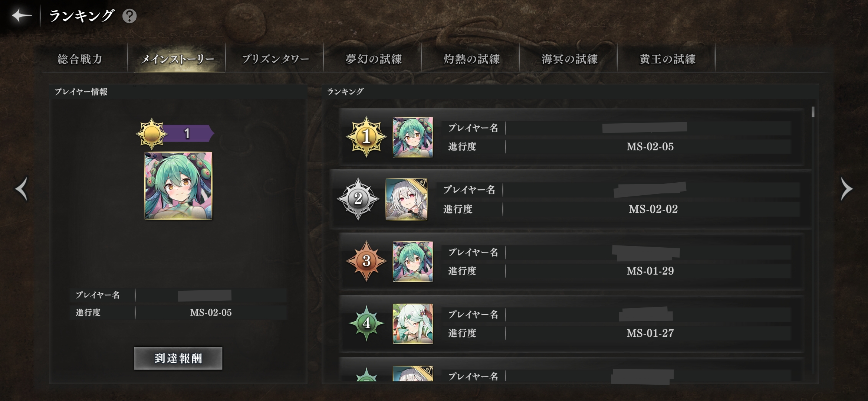Select the 黄王の試練 tab
The height and width of the screenshot is (401, 868).
(x=667, y=59)
